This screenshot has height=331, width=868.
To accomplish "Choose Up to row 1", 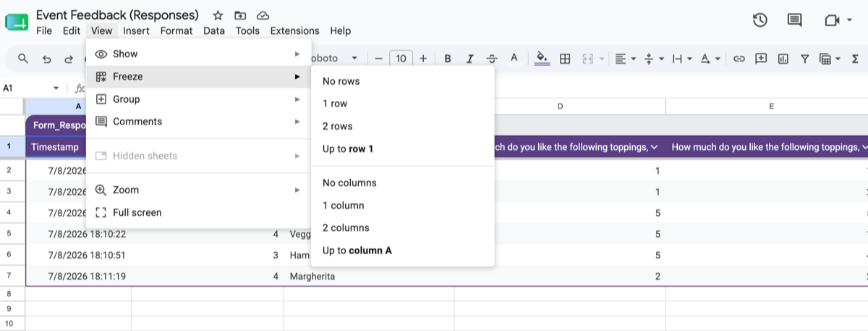I will [402, 149].
